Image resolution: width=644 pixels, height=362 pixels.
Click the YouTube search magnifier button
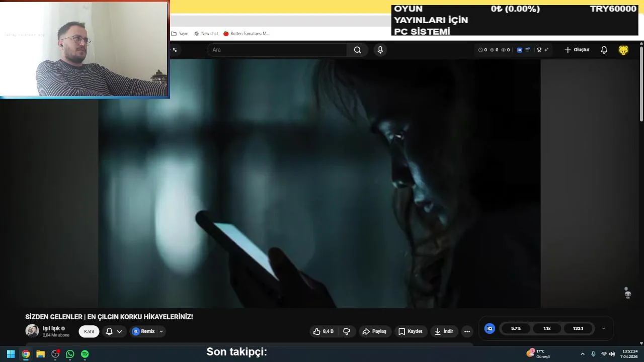pyautogui.click(x=357, y=50)
